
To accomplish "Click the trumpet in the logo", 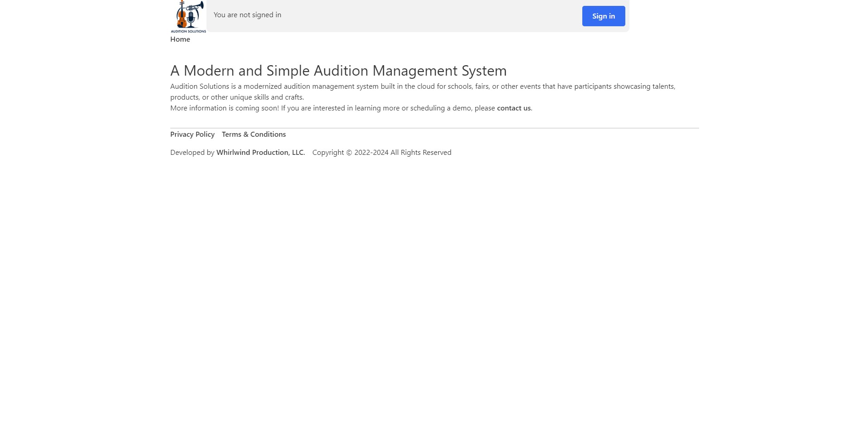I will pos(195,7).
